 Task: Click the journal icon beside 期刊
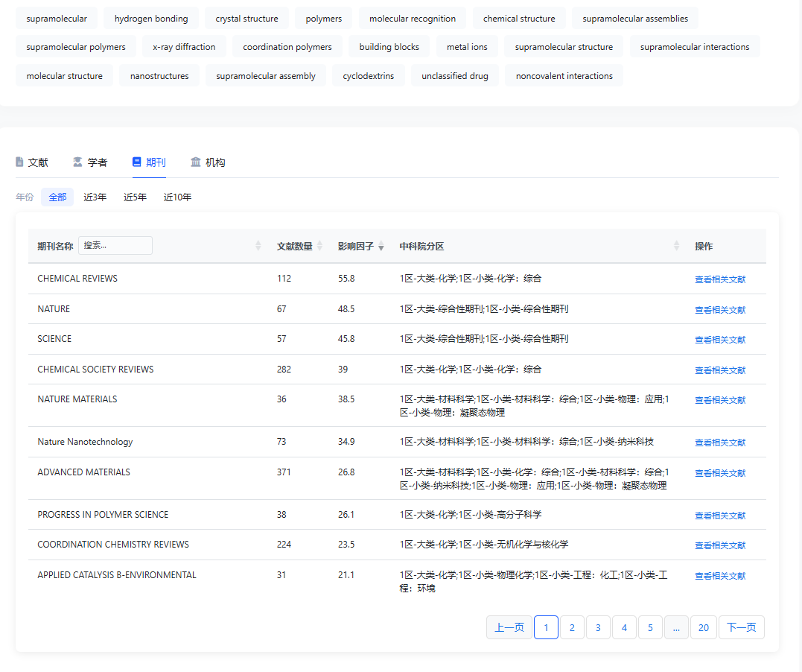point(136,162)
